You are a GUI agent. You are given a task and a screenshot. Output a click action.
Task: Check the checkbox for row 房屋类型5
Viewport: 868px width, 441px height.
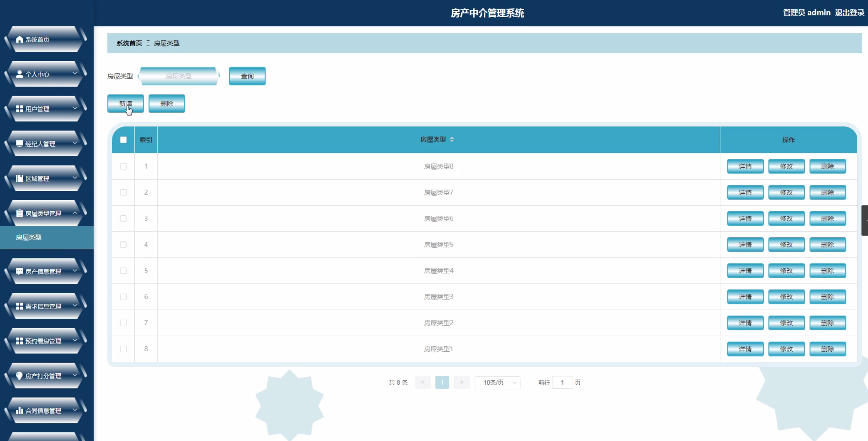coord(123,245)
